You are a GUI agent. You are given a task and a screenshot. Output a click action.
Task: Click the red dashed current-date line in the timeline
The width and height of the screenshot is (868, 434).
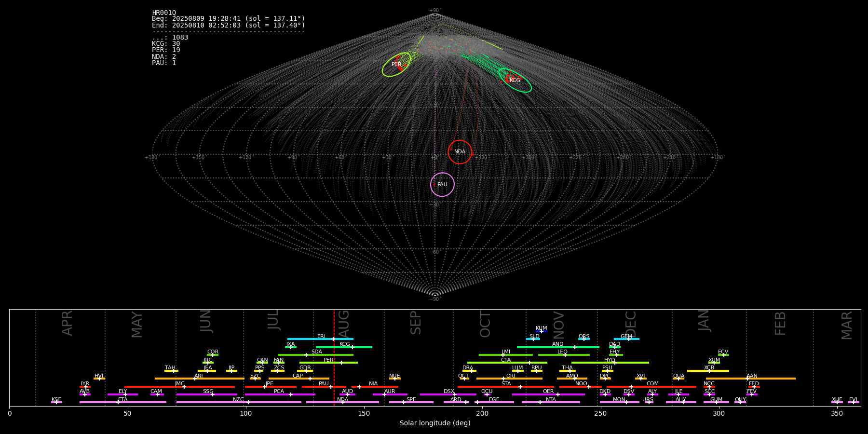click(x=334, y=357)
